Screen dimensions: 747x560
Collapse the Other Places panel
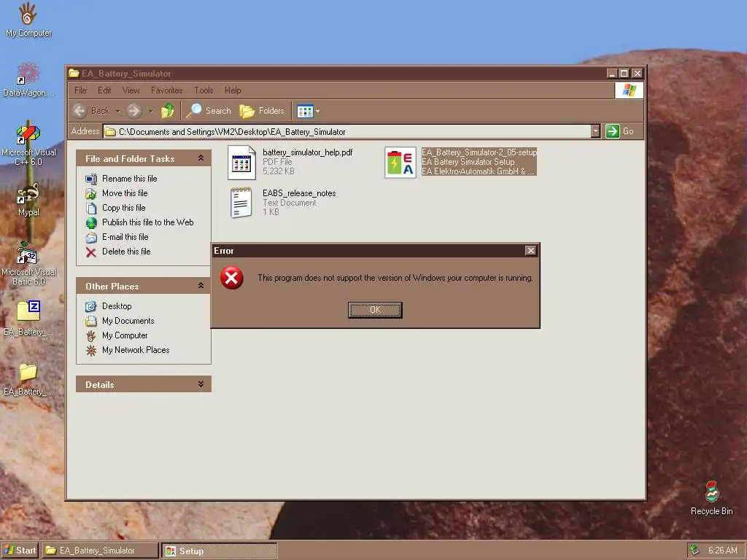201,286
